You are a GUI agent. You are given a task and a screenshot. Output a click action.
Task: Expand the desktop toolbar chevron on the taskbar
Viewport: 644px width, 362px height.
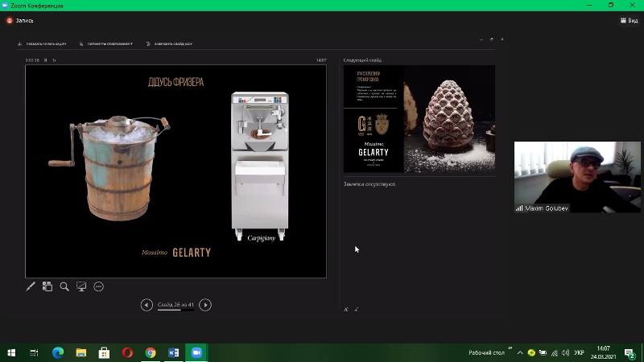click(x=510, y=348)
